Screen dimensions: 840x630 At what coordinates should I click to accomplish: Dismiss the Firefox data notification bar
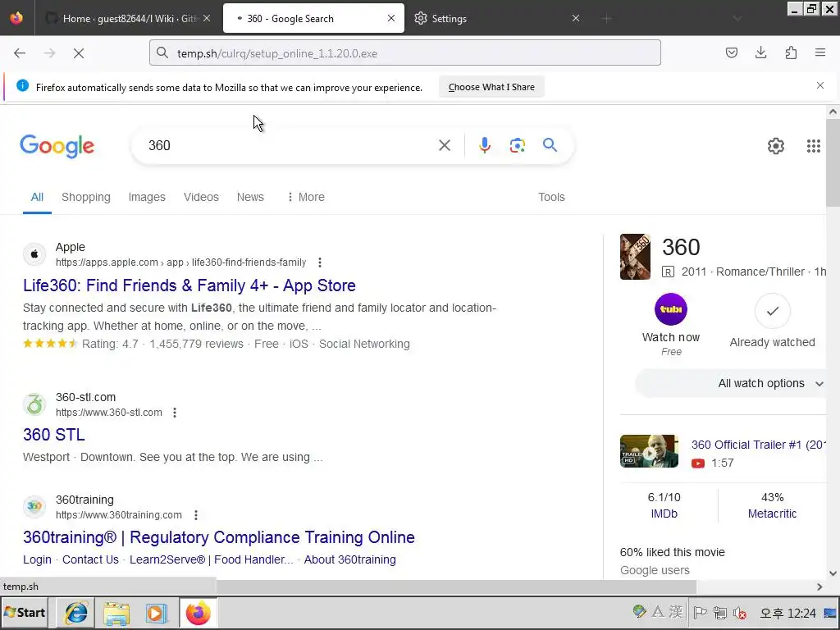coord(820,85)
